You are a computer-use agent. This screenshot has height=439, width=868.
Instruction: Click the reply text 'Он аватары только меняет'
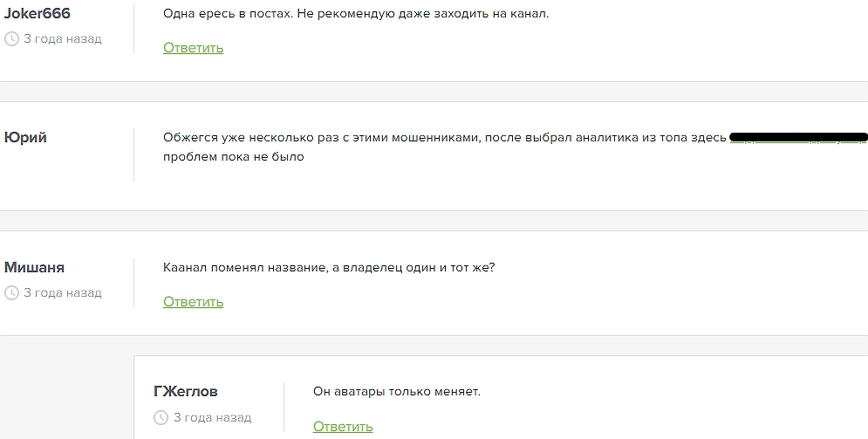click(397, 392)
